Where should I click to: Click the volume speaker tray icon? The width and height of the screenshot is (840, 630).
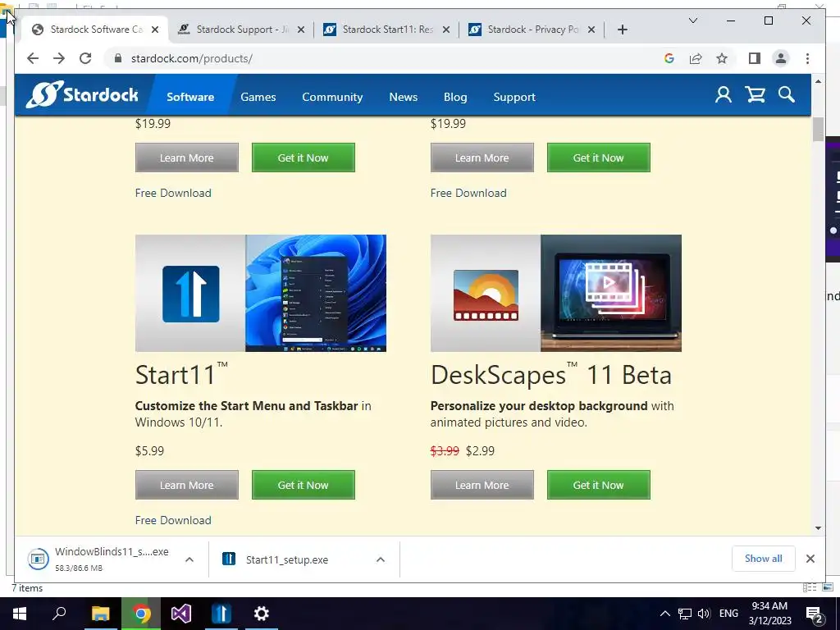click(x=704, y=614)
